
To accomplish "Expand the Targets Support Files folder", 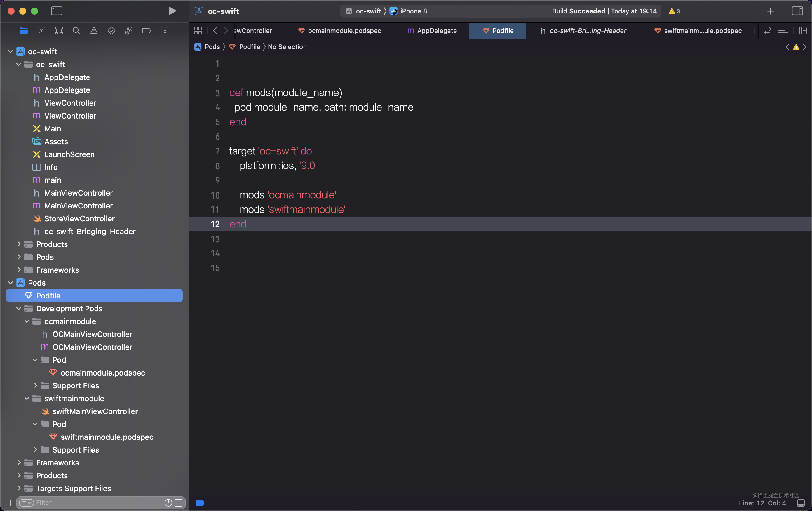I will tap(19, 488).
